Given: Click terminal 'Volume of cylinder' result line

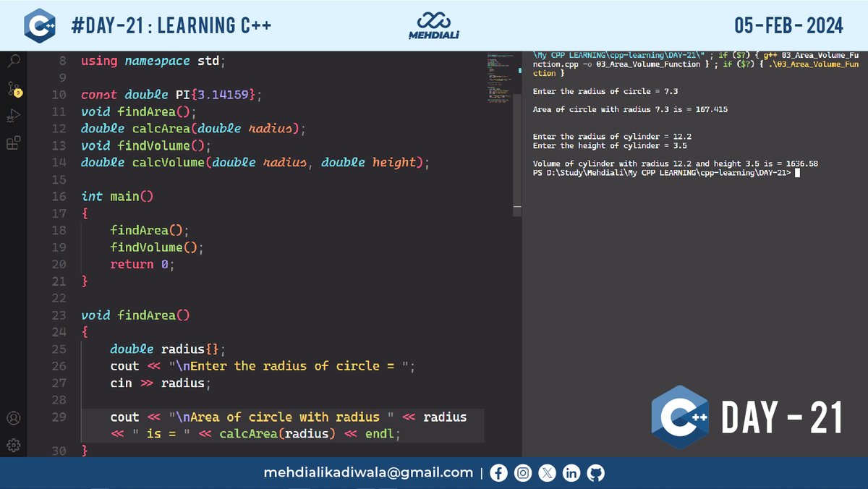Looking at the screenshot, I should point(675,164).
